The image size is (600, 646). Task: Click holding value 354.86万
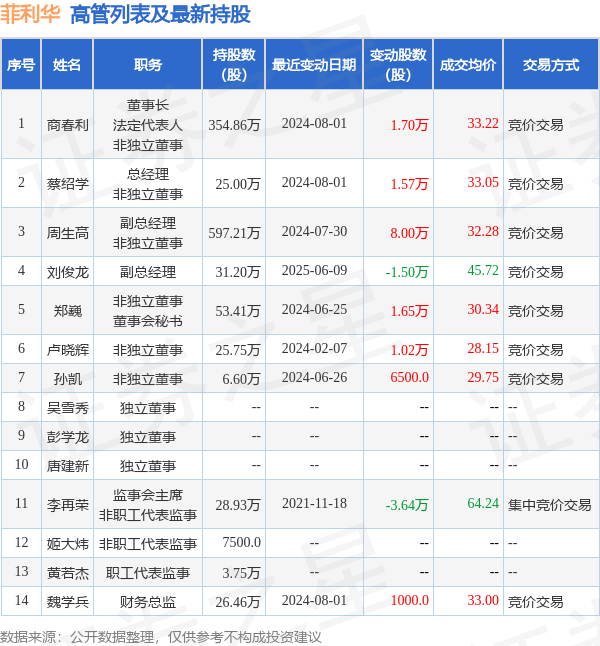click(234, 125)
